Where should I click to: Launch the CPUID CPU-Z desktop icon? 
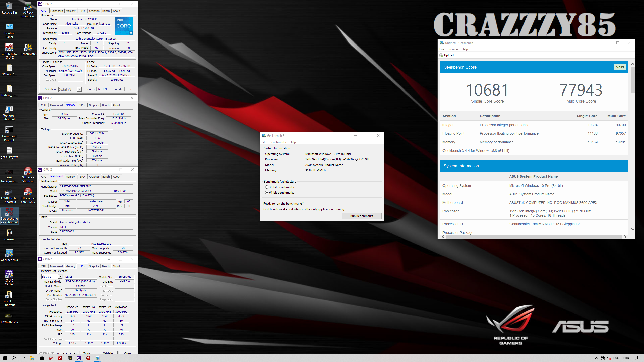(x=9, y=278)
